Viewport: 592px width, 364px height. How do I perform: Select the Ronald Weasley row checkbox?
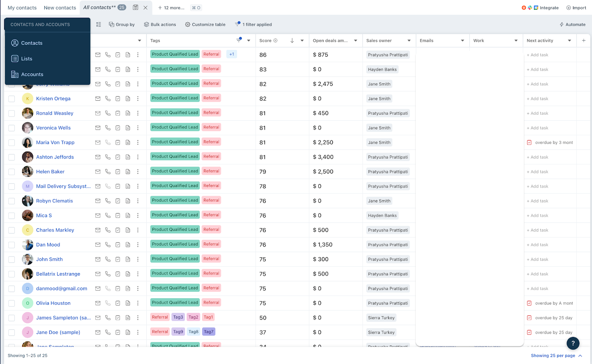[x=12, y=113]
